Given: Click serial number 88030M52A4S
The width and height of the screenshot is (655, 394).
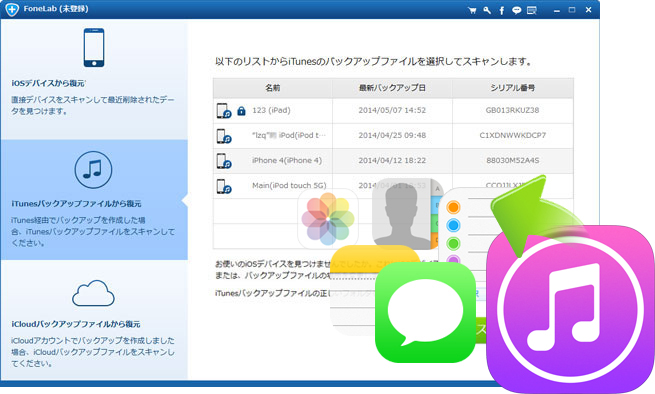Looking at the screenshot, I should (513, 160).
